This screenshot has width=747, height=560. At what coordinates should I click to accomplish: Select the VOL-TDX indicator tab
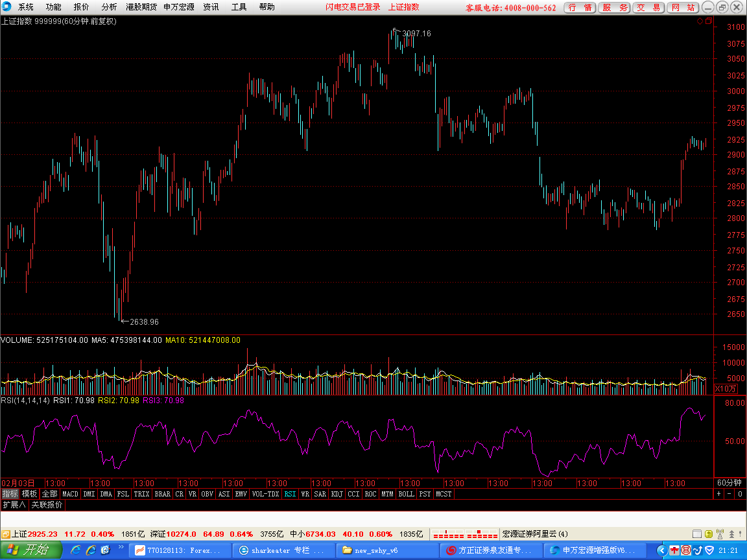tap(265, 494)
